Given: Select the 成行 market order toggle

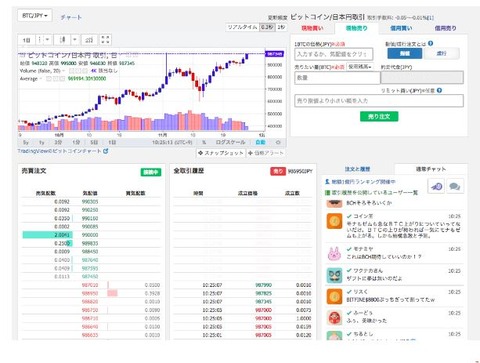Looking at the screenshot, I should pyautogui.click(x=441, y=53).
